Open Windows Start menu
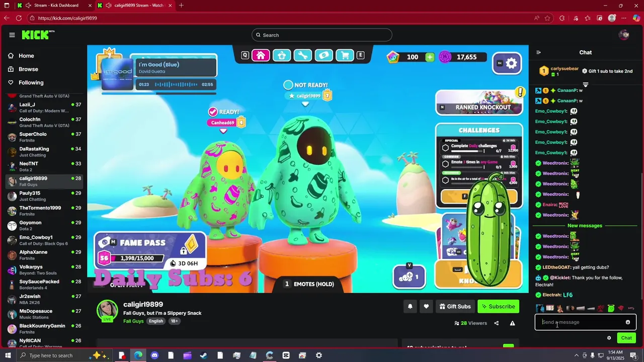644x362 pixels. (7, 355)
